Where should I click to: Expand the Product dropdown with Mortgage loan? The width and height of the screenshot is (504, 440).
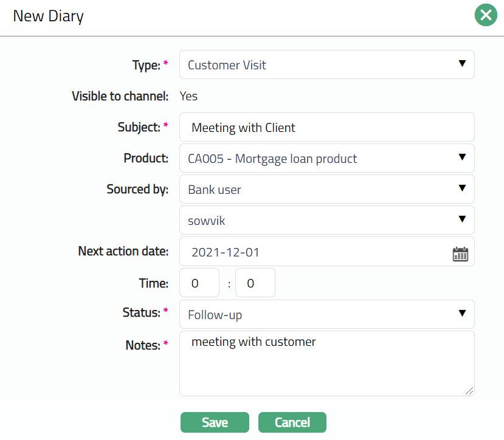(x=326, y=159)
